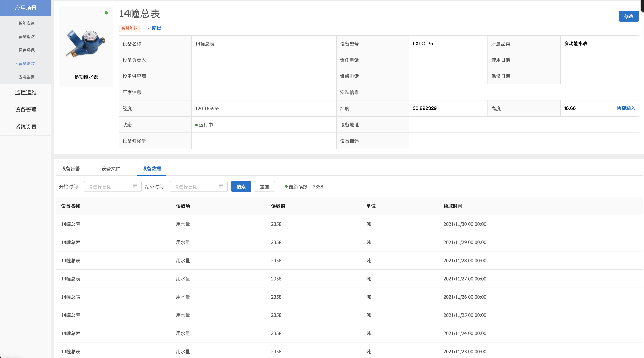This screenshot has width=644, height=358.
Task: Click the 多功能水表 caption under device image
Action: point(86,77)
